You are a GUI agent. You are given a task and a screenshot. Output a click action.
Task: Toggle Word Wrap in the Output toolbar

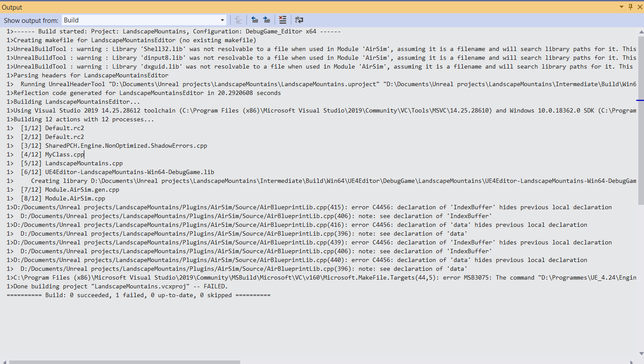tap(299, 20)
